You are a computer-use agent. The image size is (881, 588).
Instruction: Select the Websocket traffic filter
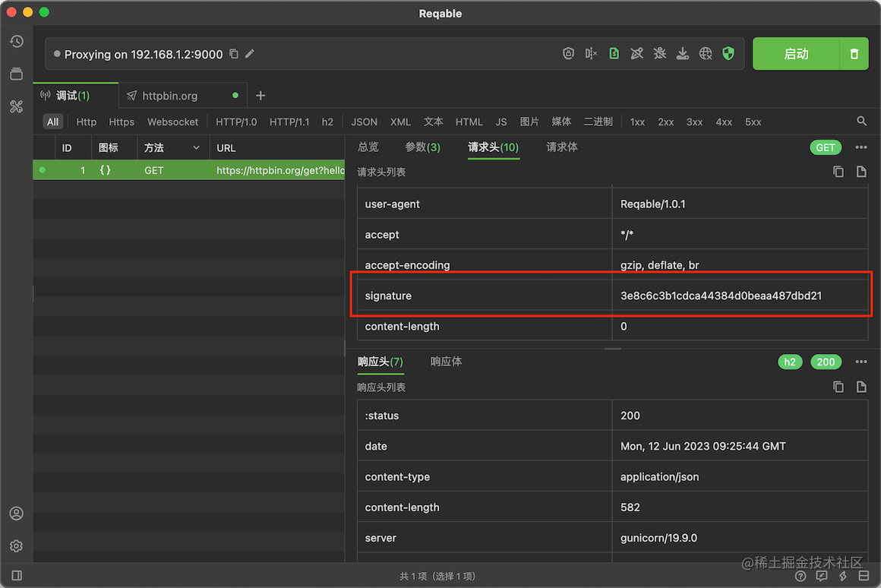(x=172, y=122)
